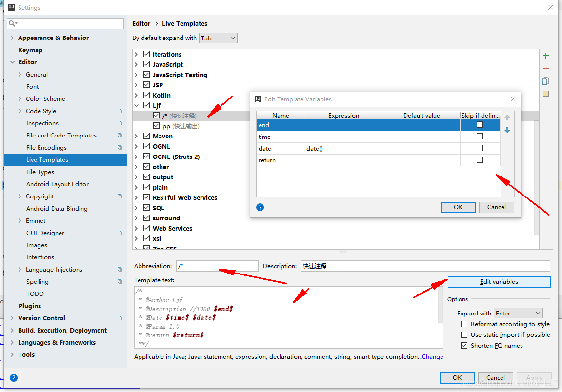This screenshot has width=562, height=392.
Task: Expand the Maven template group
Action: point(136,137)
